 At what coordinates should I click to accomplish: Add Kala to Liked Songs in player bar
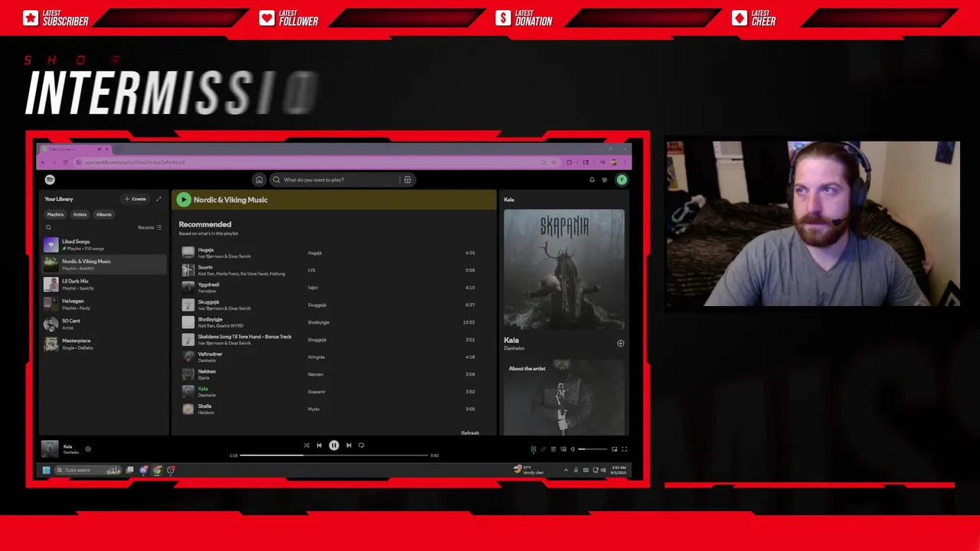tap(88, 449)
